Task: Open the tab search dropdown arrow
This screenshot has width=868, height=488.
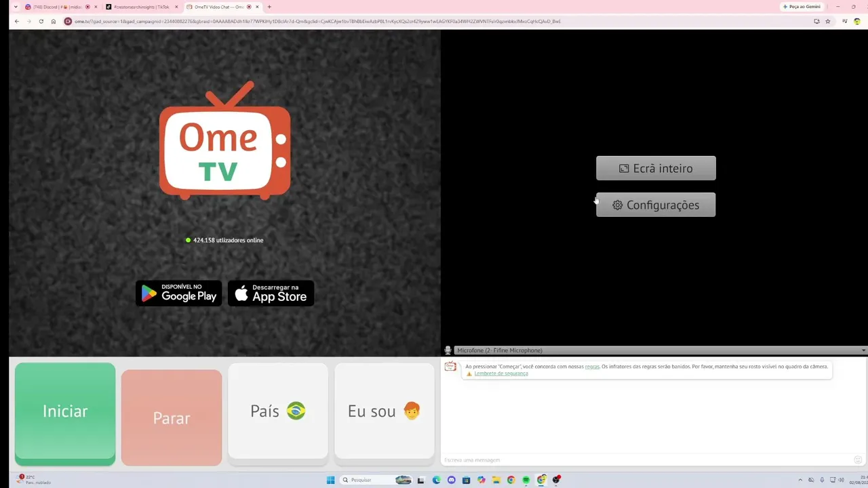Action: pyautogui.click(x=16, y=7)
